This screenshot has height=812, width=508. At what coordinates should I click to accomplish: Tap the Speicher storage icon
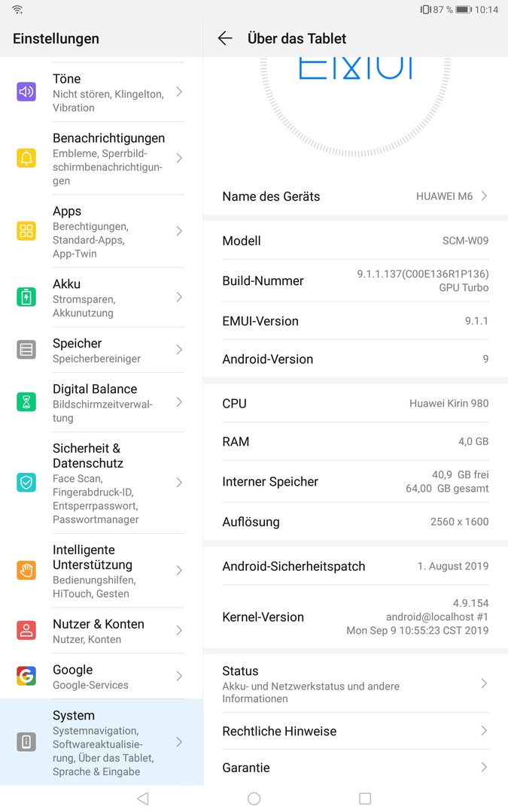(26, 350)
